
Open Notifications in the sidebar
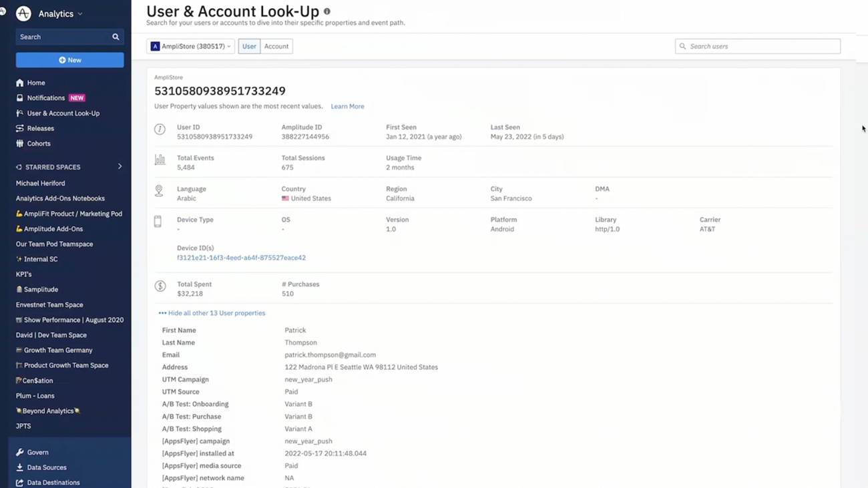coord(45,98)
